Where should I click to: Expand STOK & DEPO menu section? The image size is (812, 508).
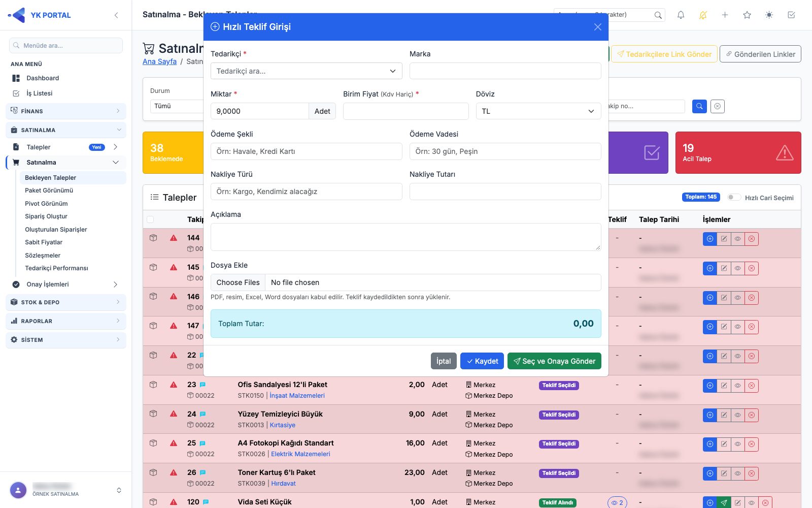[66, 302]
